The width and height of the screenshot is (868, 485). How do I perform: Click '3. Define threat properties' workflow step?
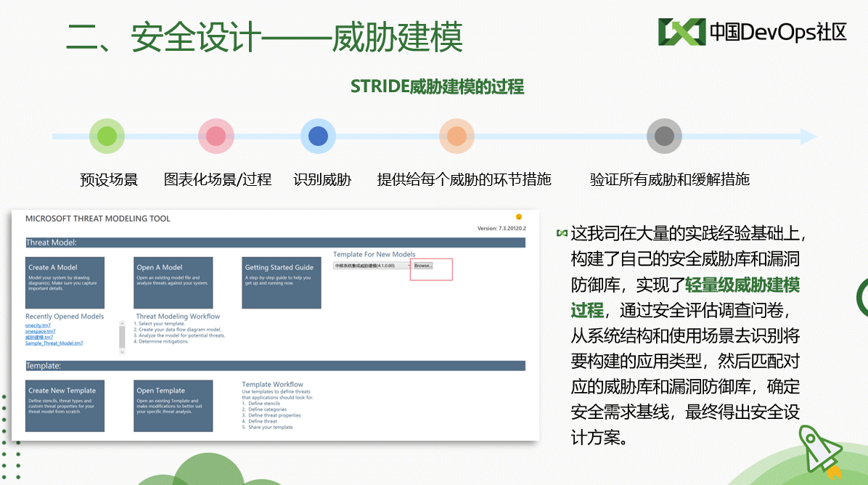tap(271, 415)
